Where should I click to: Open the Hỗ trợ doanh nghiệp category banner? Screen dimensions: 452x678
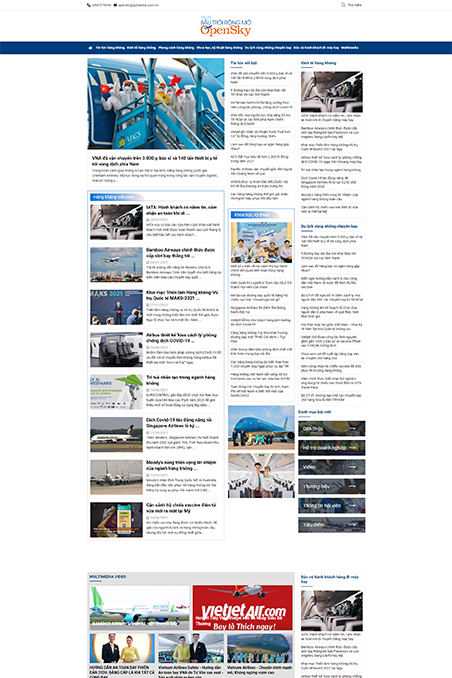(x=331, y=448)
